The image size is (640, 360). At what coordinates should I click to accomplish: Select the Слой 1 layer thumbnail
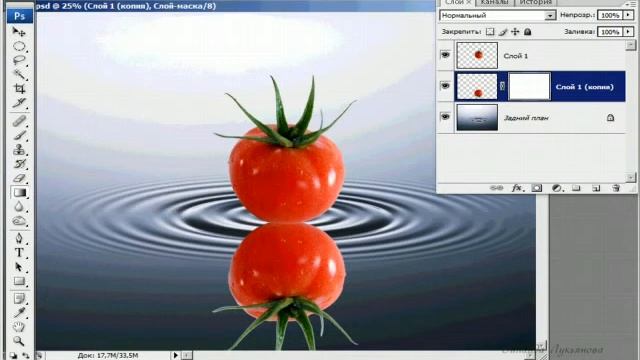pos(477,55)
